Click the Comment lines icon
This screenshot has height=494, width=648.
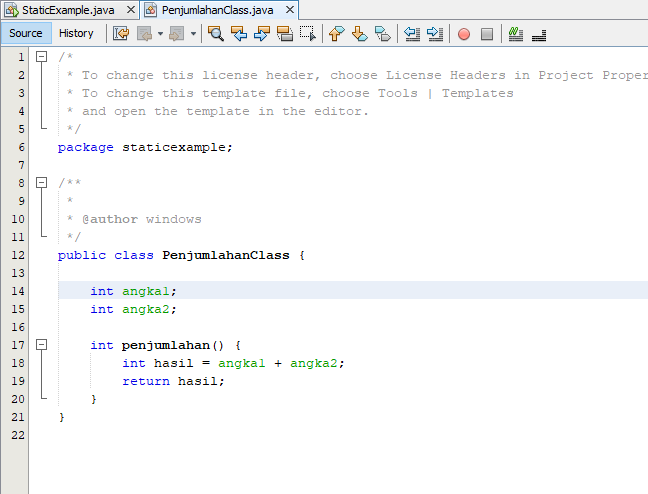[516, 33]
